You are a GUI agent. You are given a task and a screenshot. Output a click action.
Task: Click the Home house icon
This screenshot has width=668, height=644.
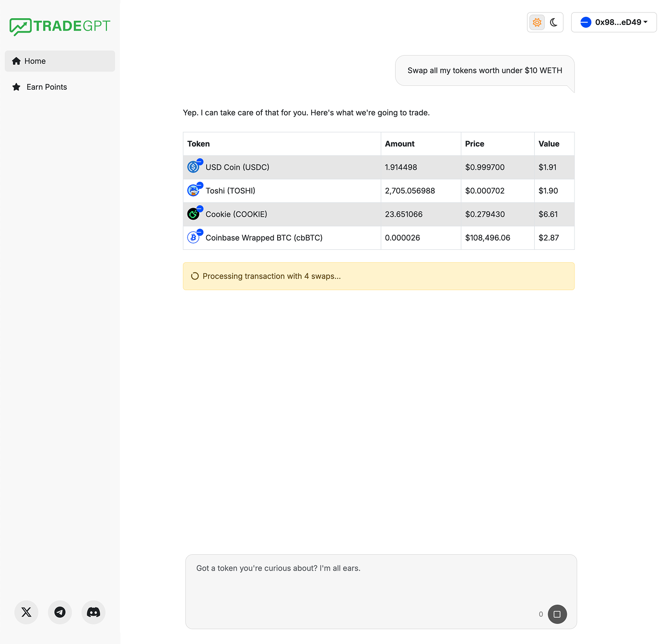click(16, 61)
